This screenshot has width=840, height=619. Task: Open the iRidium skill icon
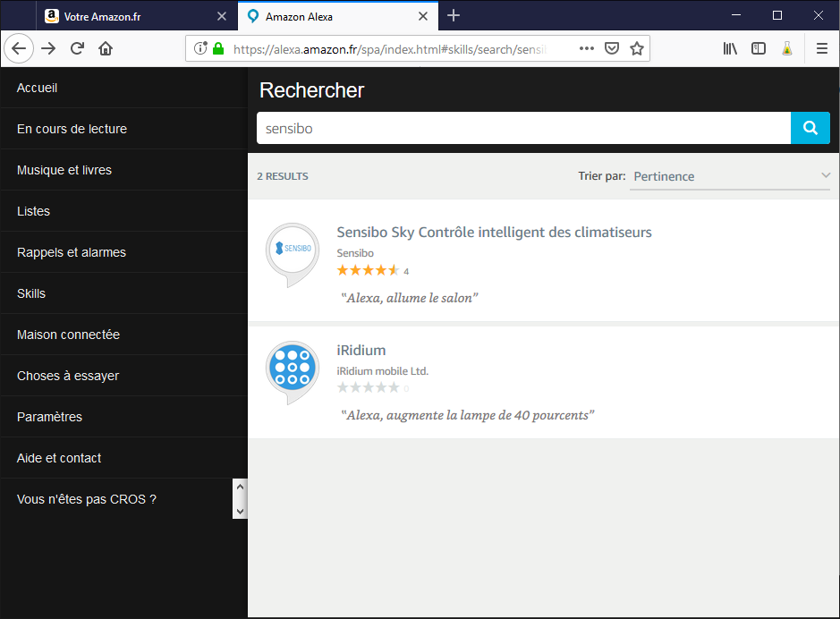pyautogui.click(x=293, y=373)
